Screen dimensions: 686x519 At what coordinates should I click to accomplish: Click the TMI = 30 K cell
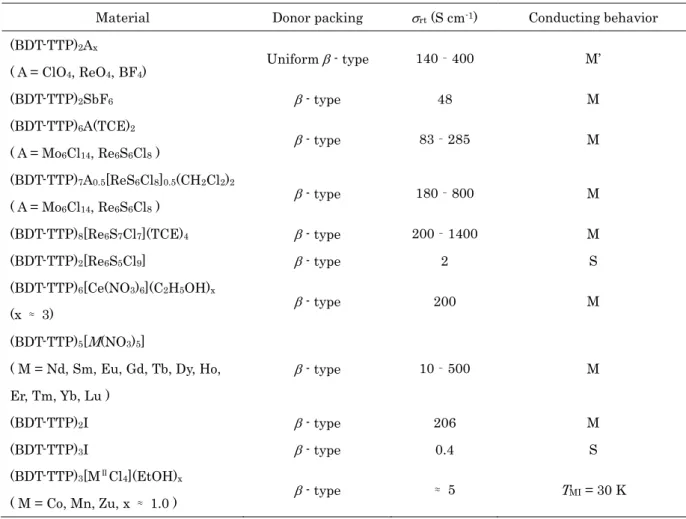(594, 490)
